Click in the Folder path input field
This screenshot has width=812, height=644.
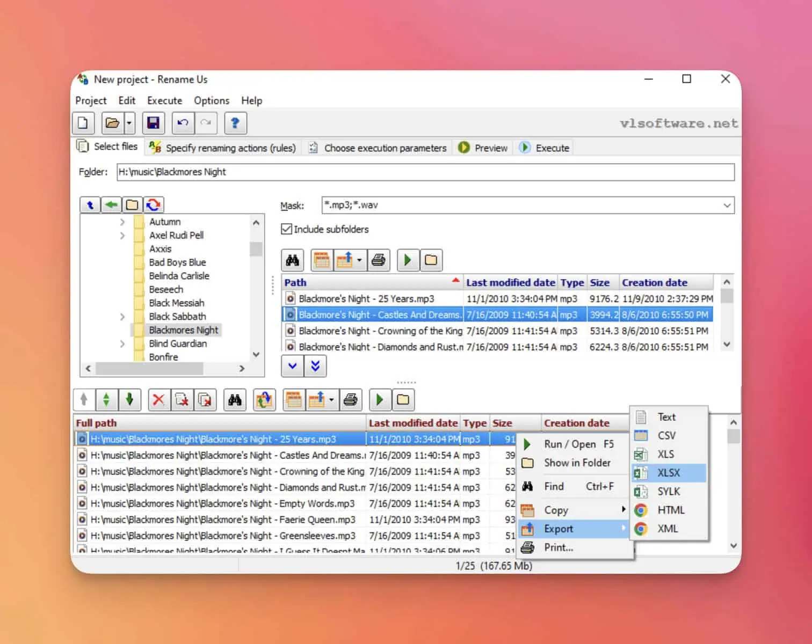[425, 172]
